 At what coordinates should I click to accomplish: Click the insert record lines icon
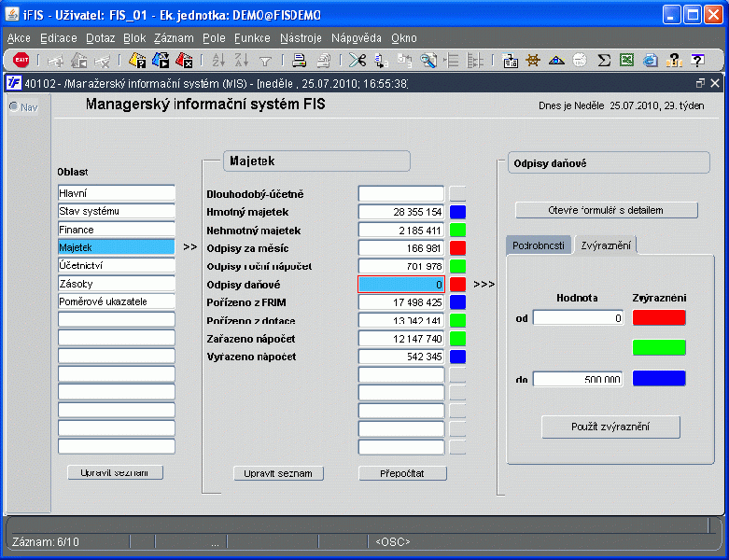[x=452, y=60]
